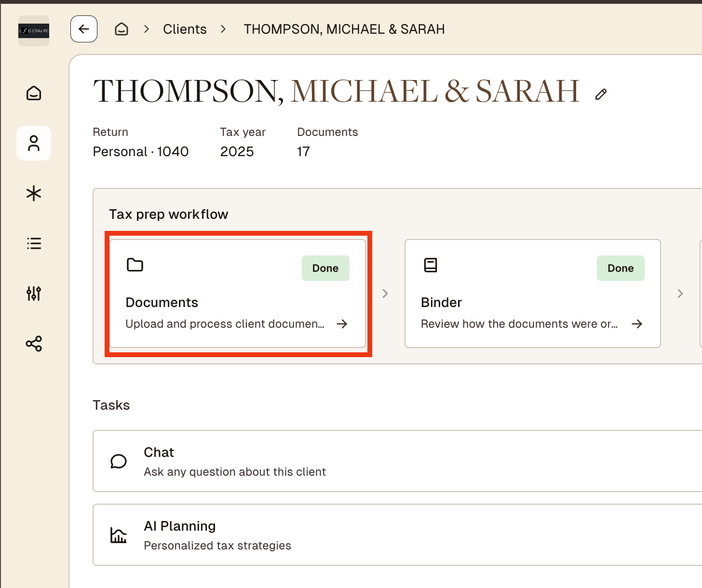Click the Done badge on Documents card
The width and height of the screenshot is (702, 588).
[325, 268]
